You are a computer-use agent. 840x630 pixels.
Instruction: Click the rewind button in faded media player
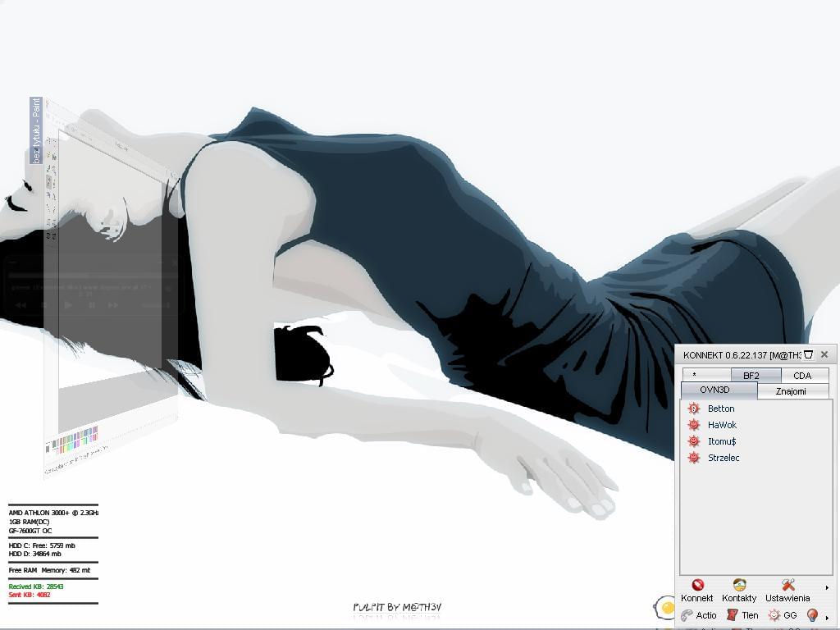pos(21,305)
